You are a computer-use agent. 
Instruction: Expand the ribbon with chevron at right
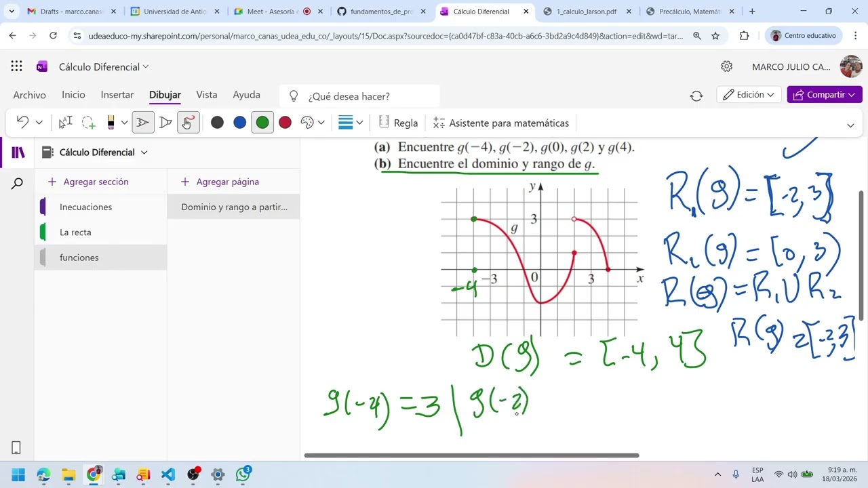[850, 125]
